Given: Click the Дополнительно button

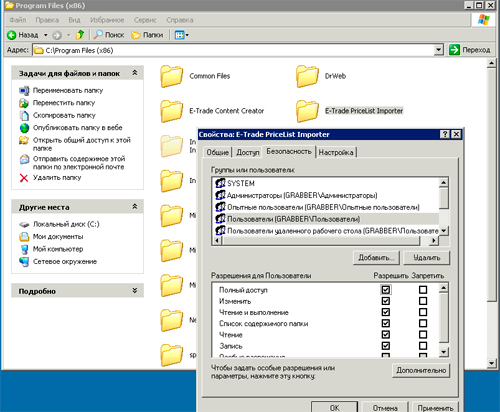Looking at the screenshot, I should pyautogui.click(x=421, y=370).
